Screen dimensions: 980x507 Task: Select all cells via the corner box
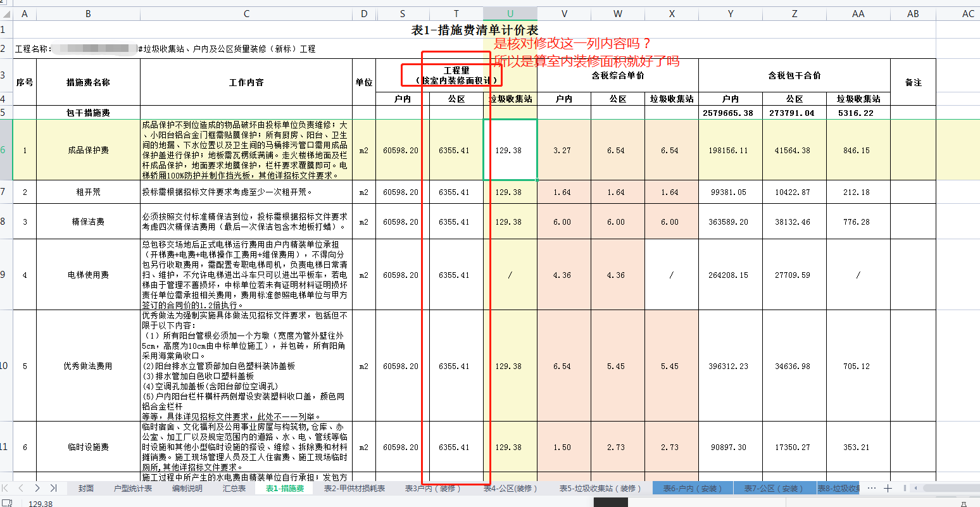pyautogui.click(x=6, y=14)
